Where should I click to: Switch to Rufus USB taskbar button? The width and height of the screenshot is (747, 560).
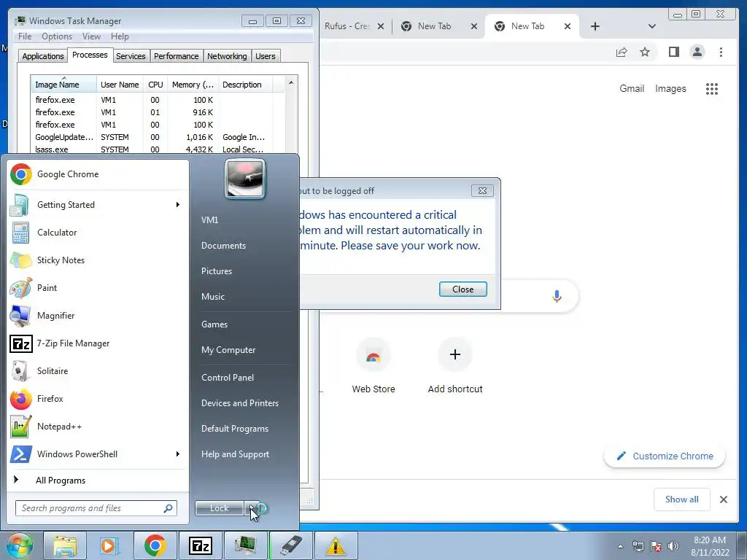click(x=290, y=545)
